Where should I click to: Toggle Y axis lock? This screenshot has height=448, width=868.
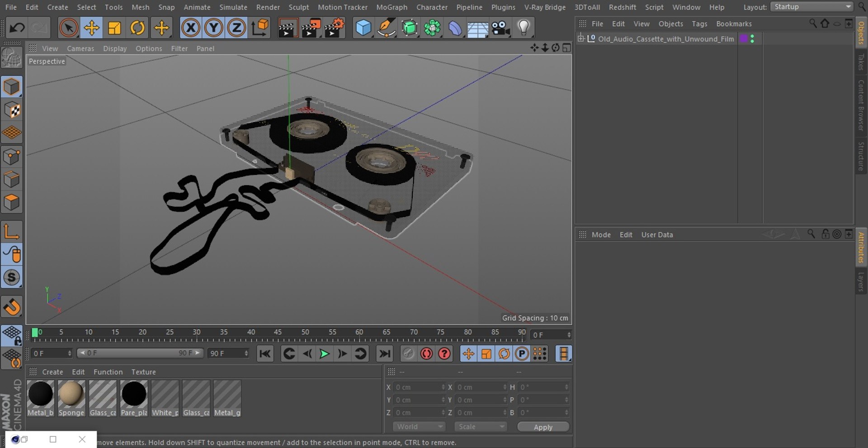[x=213, y=28]
